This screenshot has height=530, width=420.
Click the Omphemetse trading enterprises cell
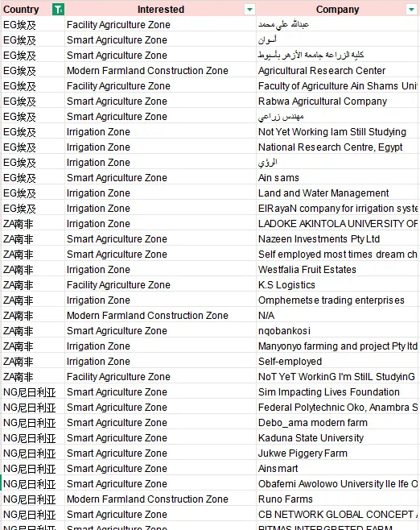pyautogui.click(x=337, y=300)
